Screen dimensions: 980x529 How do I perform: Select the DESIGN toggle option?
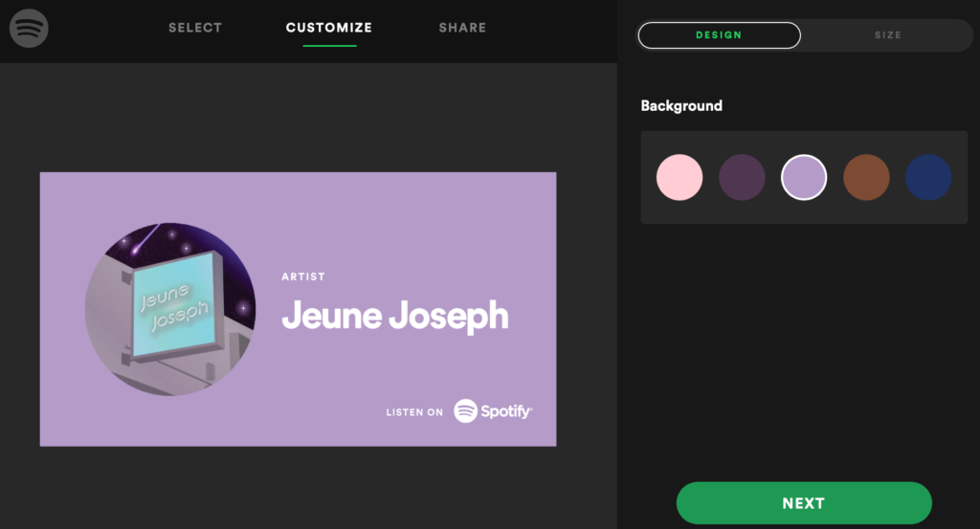tap(719, 35)
